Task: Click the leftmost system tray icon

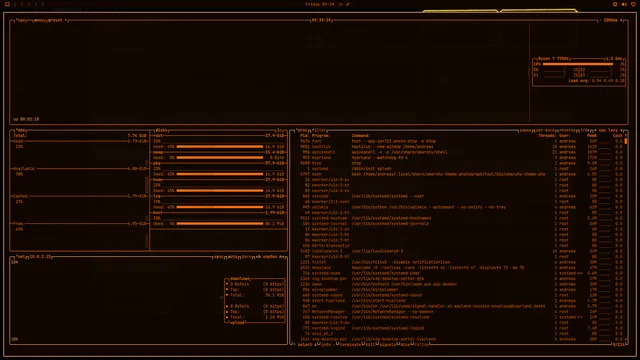Action: (615, 4)
